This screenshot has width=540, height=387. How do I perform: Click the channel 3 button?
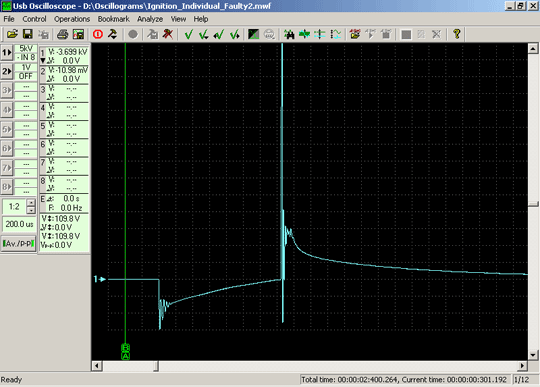coord(7,90)
